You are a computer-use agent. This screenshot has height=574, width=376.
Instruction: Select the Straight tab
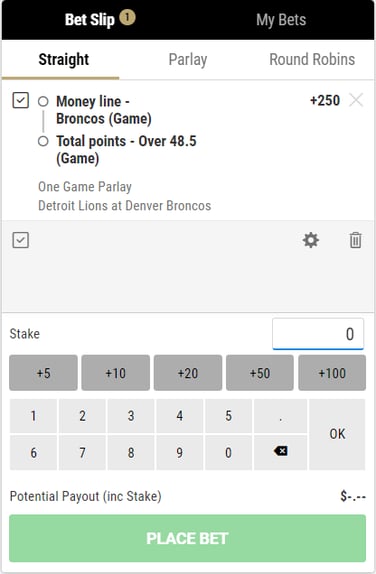(64, 59)
